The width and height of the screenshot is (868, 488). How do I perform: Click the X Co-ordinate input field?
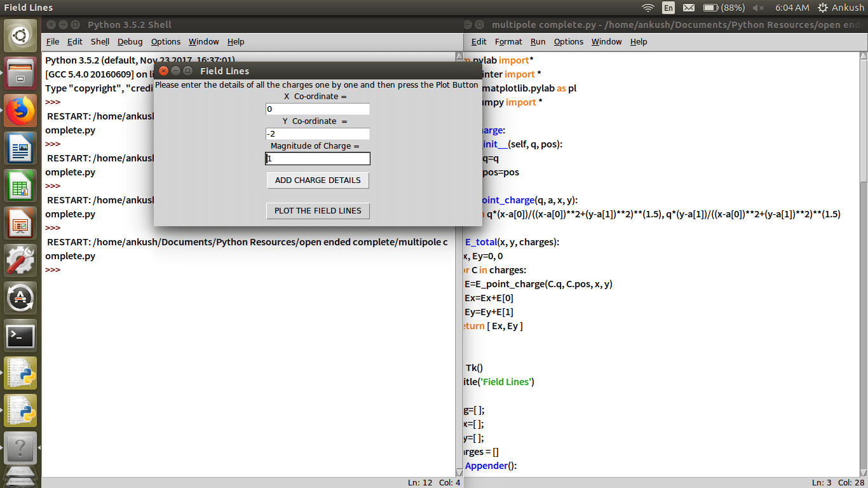[x=317, y=109]
